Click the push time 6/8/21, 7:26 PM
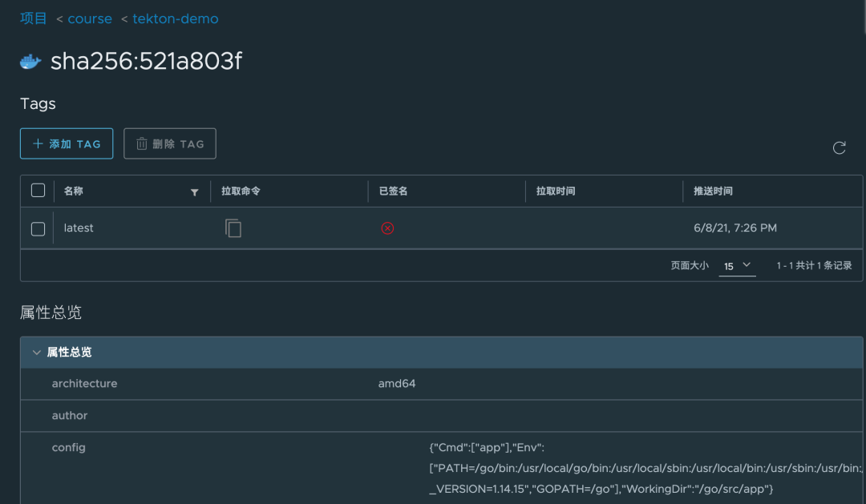The width and height of the screenshot is (866, 504). pos(735,228)
